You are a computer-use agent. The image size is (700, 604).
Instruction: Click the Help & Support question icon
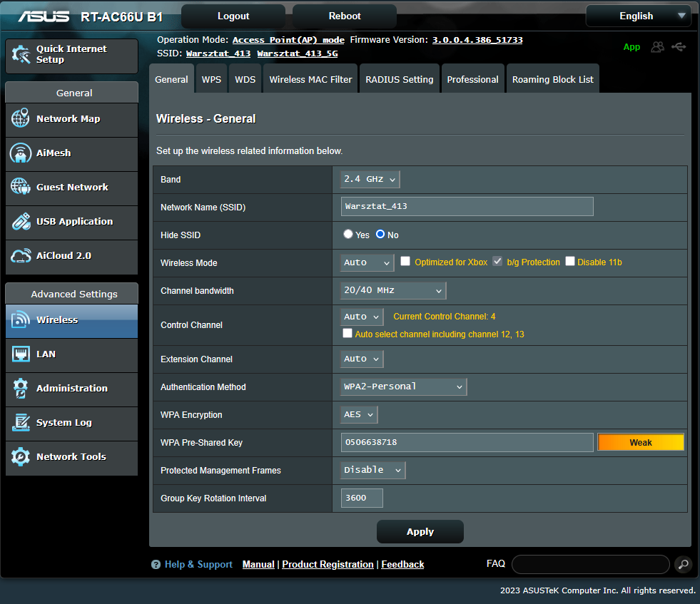(x=156, y=565)
